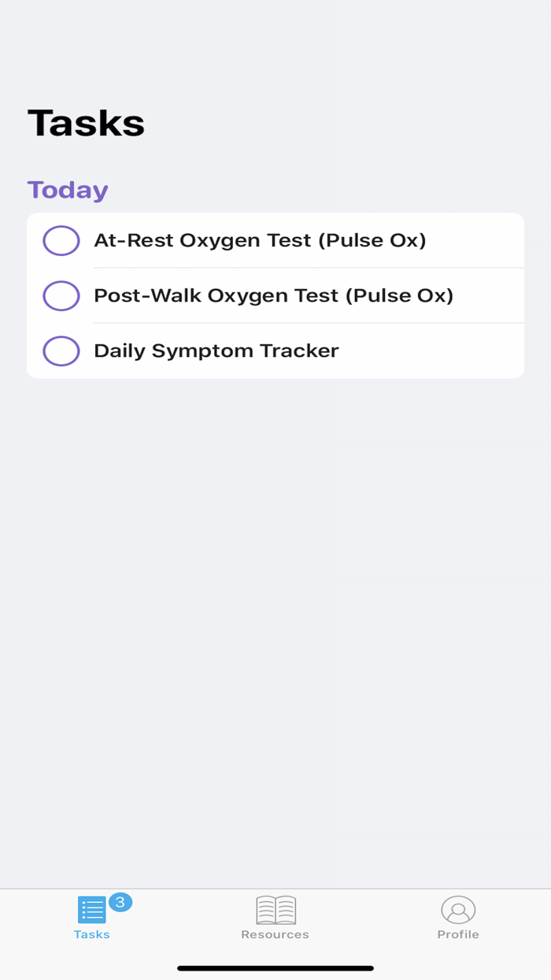
Task: Tap the blue badge showing 3
Action: (120, 902)
